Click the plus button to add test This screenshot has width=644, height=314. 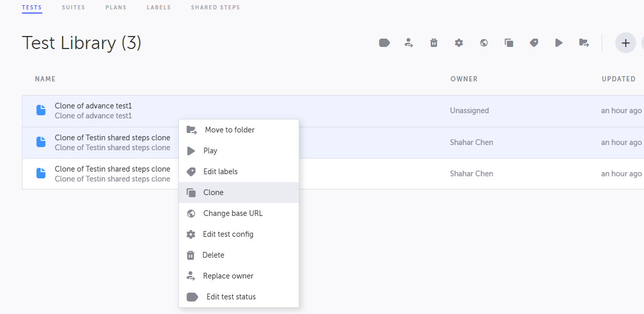(x=626, y=43)
